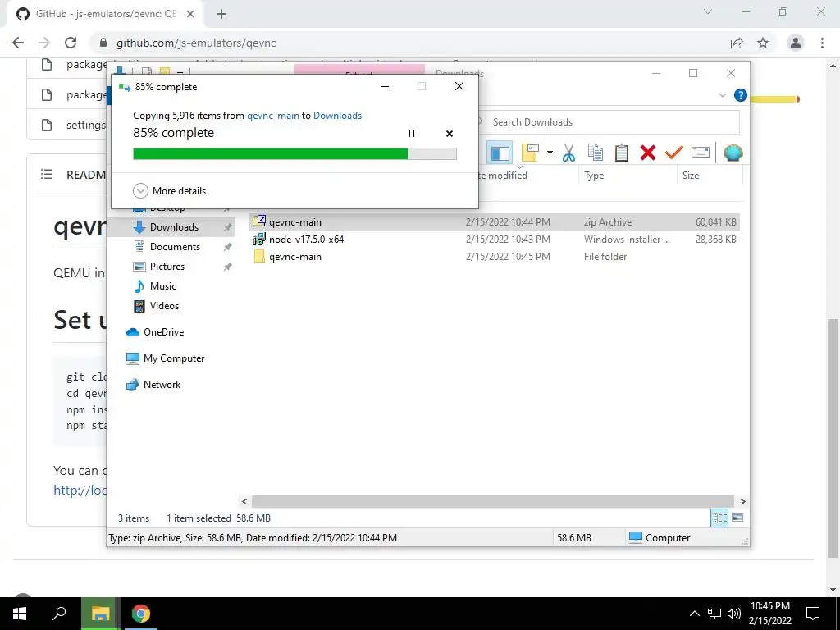Select the qevnc-main File folder row
This screenshot has width=840, height=630.
click(x=494, y=257)
